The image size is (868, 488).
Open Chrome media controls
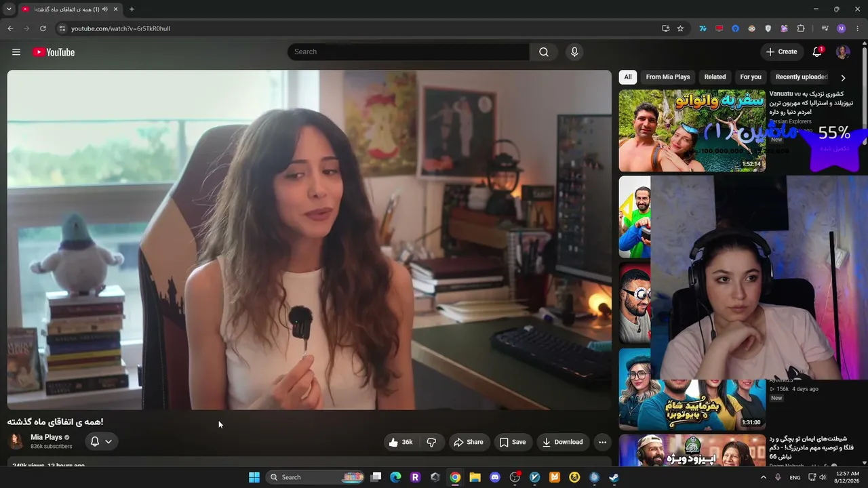coord(825,28)
